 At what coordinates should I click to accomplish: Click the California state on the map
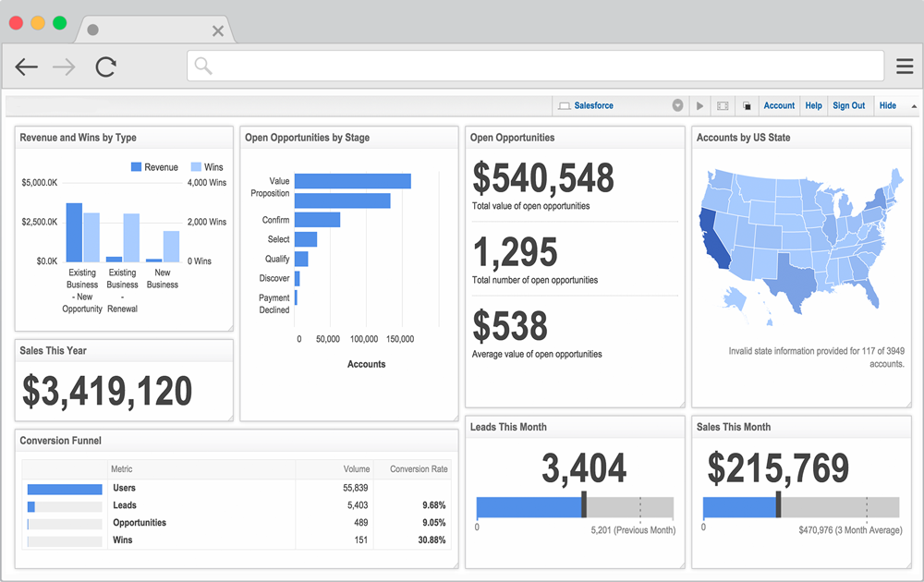[x=713, y=238]
